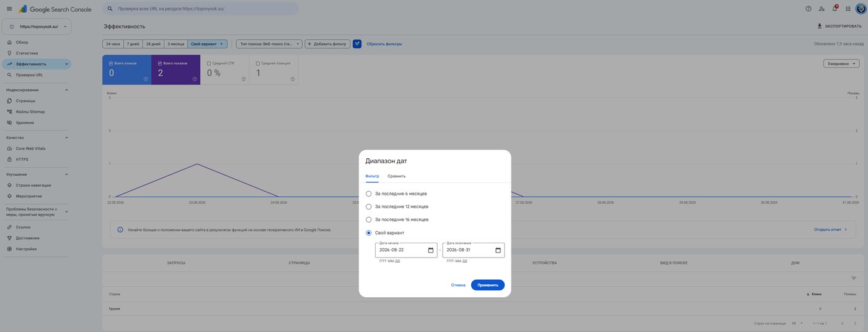Viewport: 868px width, 332px height.
Task: Click the Google Search Console logo
Action: (x=55, y=9)
